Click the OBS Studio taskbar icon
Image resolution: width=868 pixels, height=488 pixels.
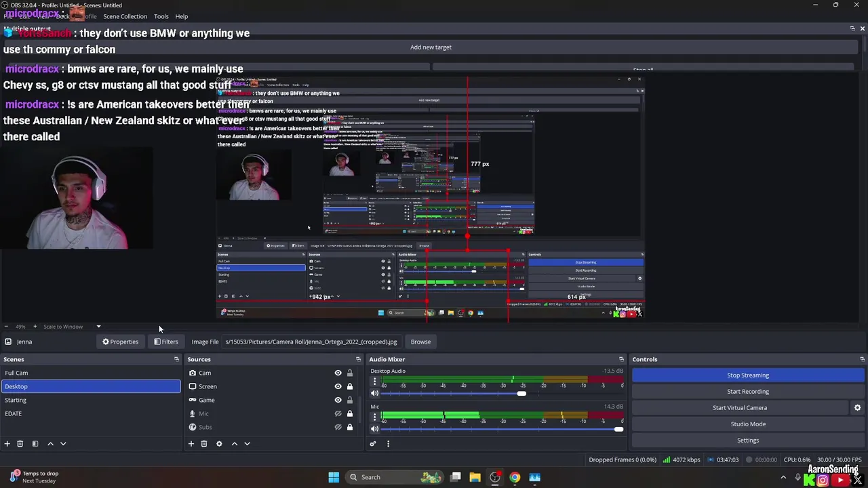click(495, 477)
